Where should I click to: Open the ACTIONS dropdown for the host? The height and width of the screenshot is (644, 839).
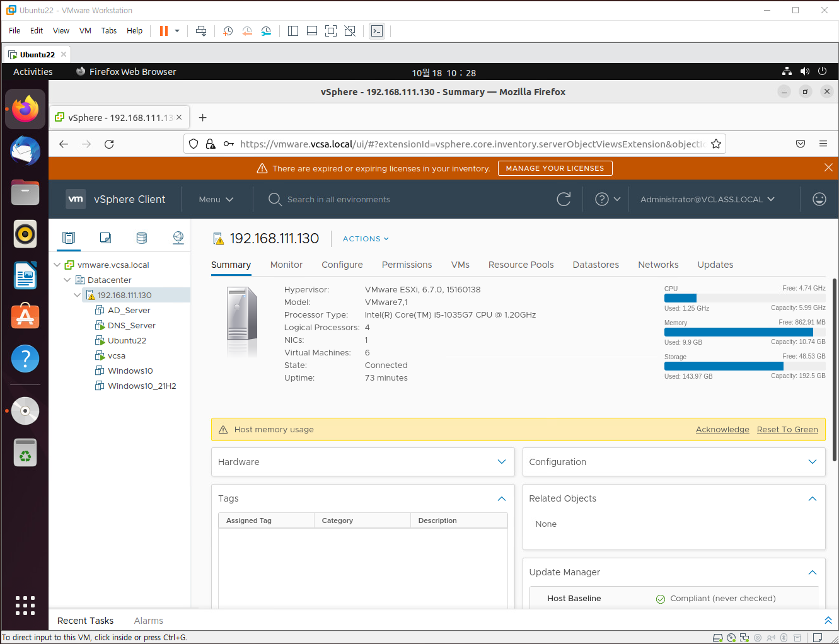[x=366, y=239]
